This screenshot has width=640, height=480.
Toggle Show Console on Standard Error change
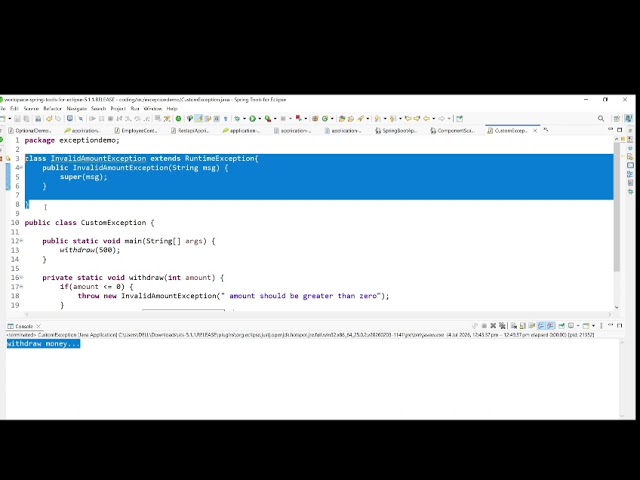551,325
